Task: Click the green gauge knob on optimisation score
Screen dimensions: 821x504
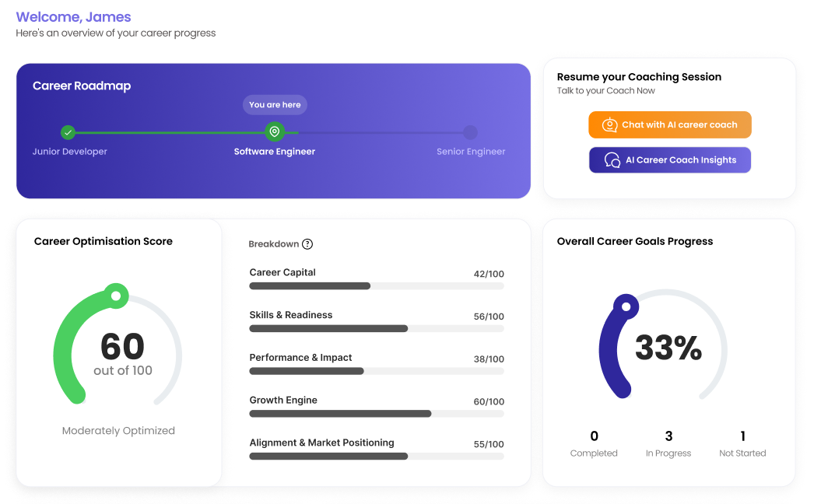Action: (x=116, y=296)
